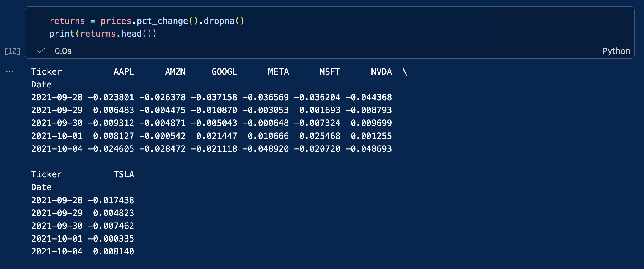644x269 pixels.
Task: Click the TSLA value 0.004823
Action: pyautogui.click(x=114, y=213)
